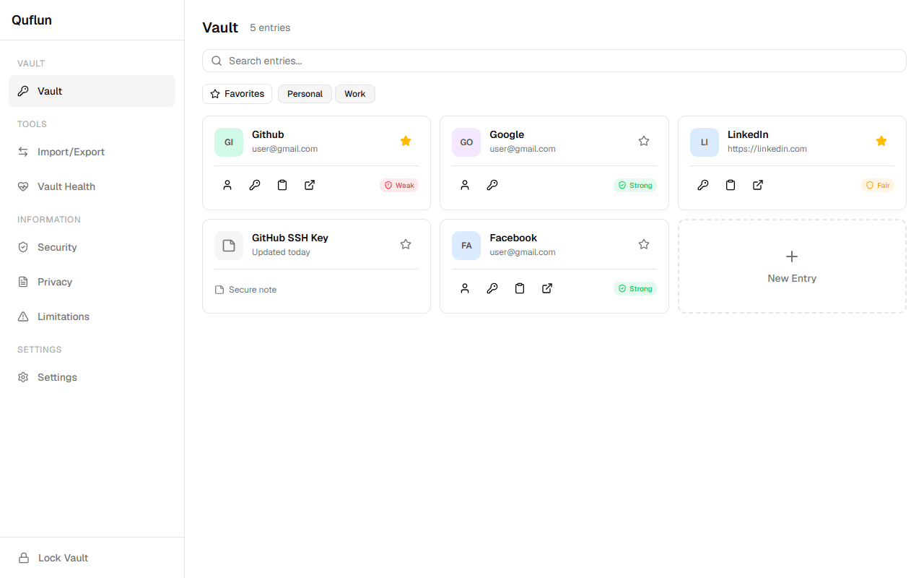Viewport: 924px width, 578px height.
Task: Click clipboard icon on Facebook card
Action: (520, 288)
